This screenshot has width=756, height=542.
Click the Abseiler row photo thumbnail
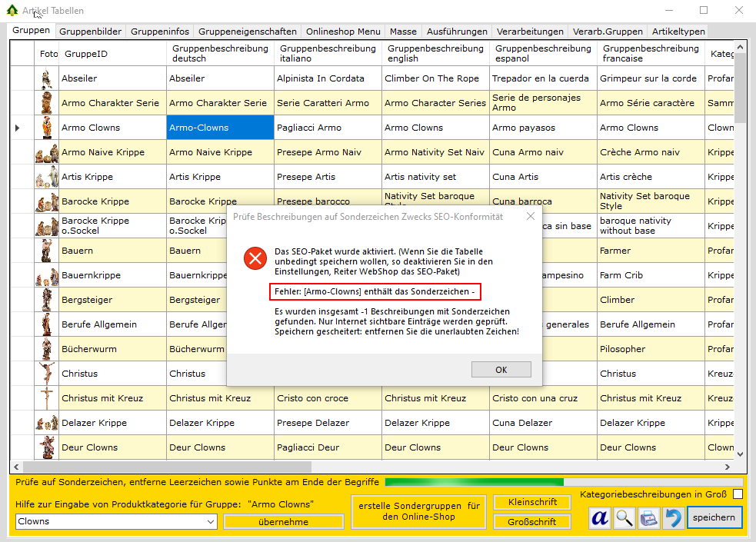[48, 78]
